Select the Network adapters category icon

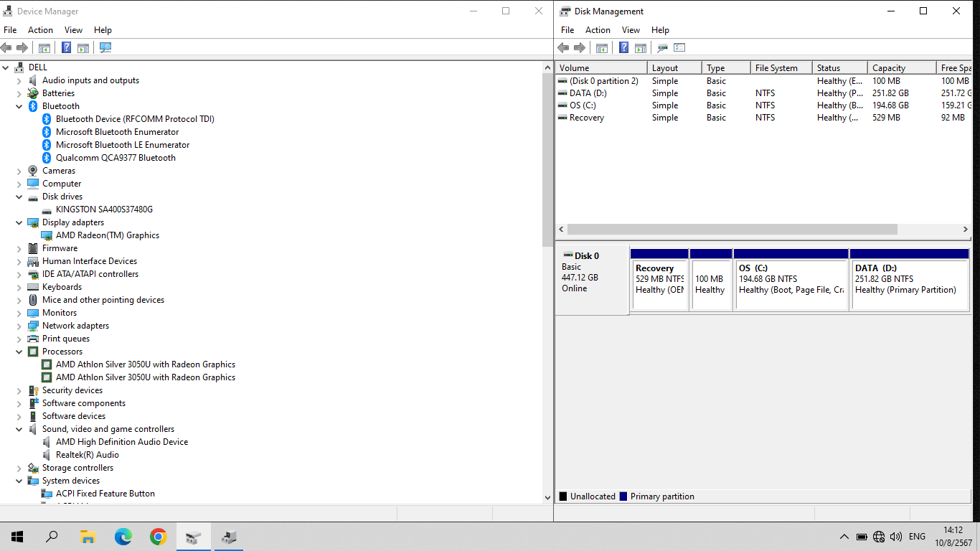pos(33,326)
